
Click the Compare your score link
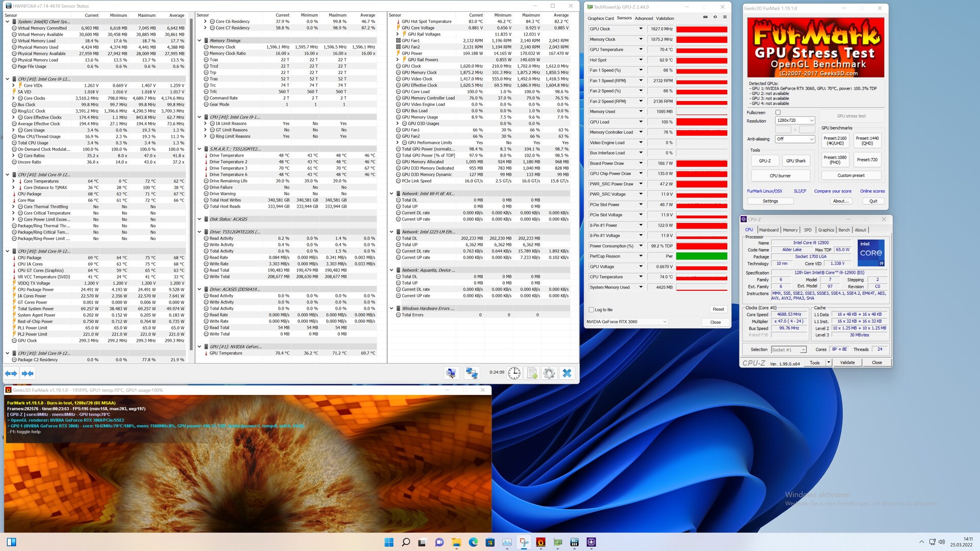point(832,191)
